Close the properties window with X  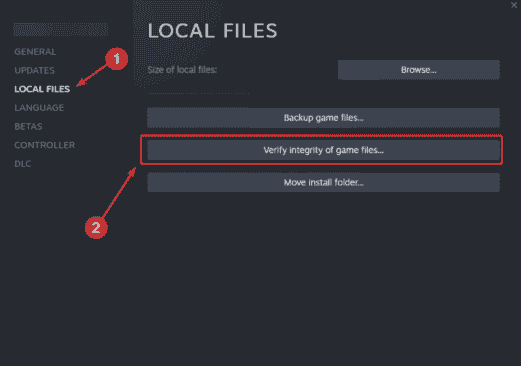point(514,5)
